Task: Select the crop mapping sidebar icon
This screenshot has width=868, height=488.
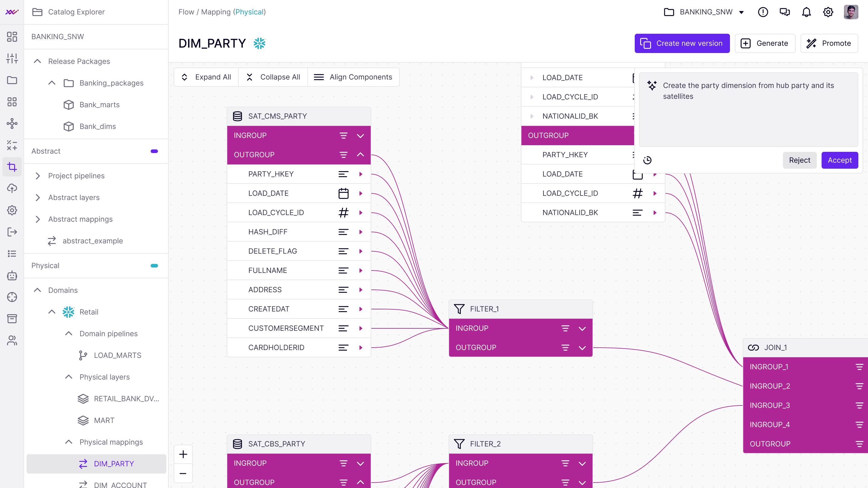Action: click(x=12, y=167)
